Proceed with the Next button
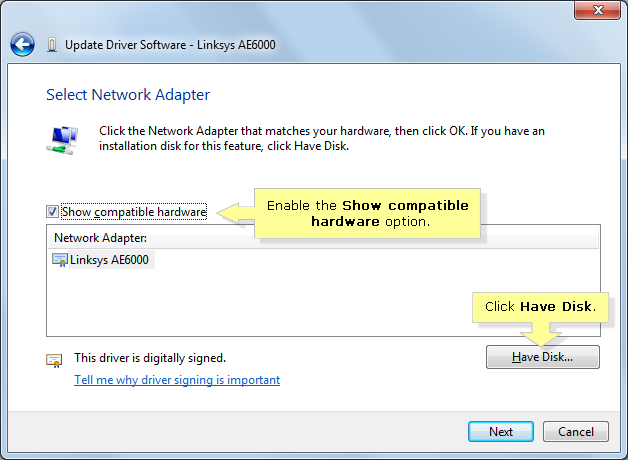628x460 pixels. tap(501, 432)
